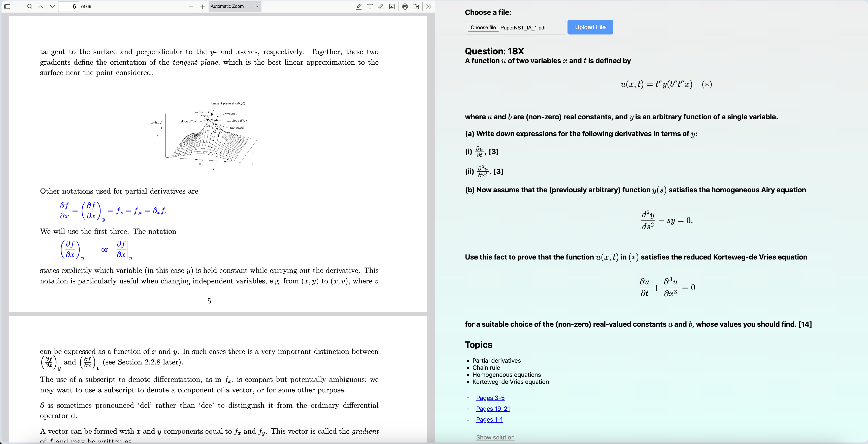Image resolution: width=868 pixels, height=444 pixels.
Task: Toggle the PDF sidebar panel
Action: click(7, 6)
